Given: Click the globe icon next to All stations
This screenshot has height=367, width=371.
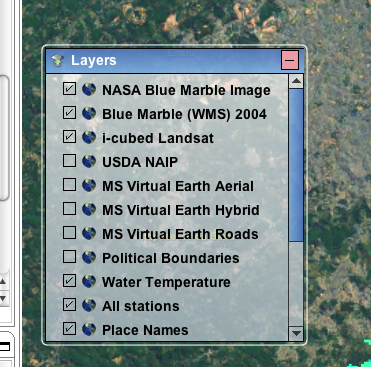Looking at the screenshot, I should click(89, 305).
